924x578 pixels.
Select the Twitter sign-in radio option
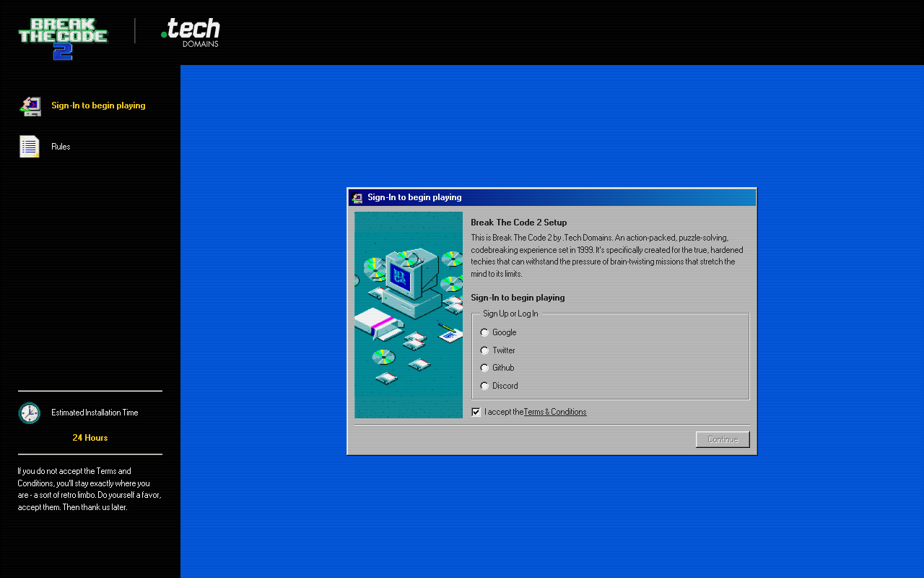coord(484,350)
